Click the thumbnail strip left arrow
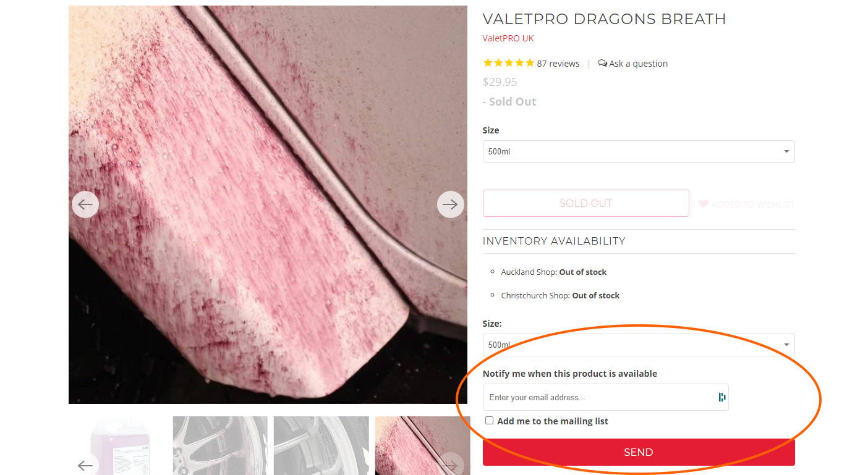This screenshot has height=475, width=868. click(x=85, y=466)
